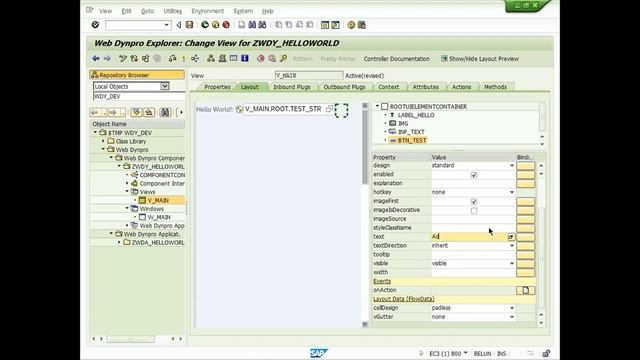This screenshot has width=640, height=360.
Task: Select the BTN_TEST element in the tree
Action: click(412, 140)
